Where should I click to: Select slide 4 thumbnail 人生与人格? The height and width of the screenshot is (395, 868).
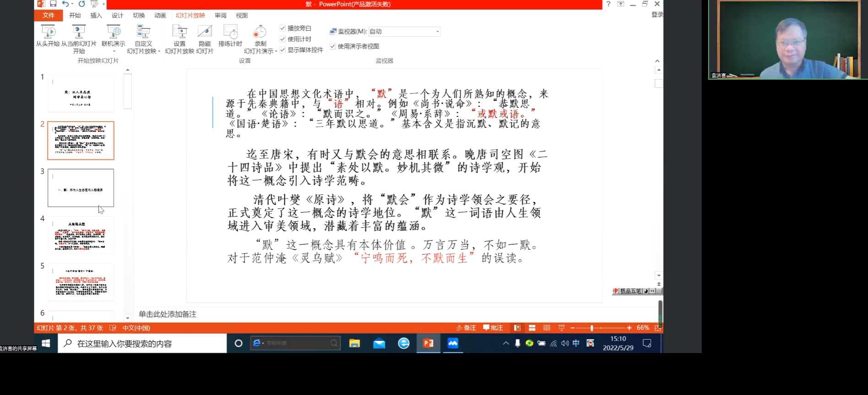[81, 235]
